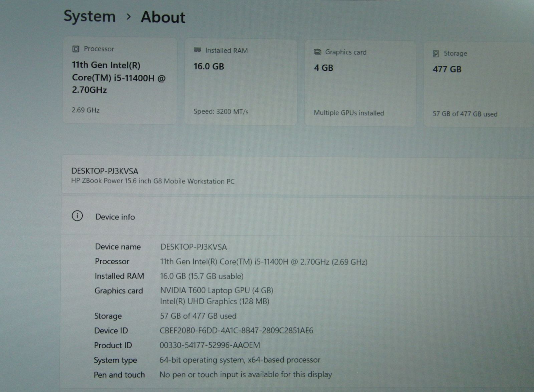Select 16.0 GB (15.7 GB usable) text

[202, 276]
